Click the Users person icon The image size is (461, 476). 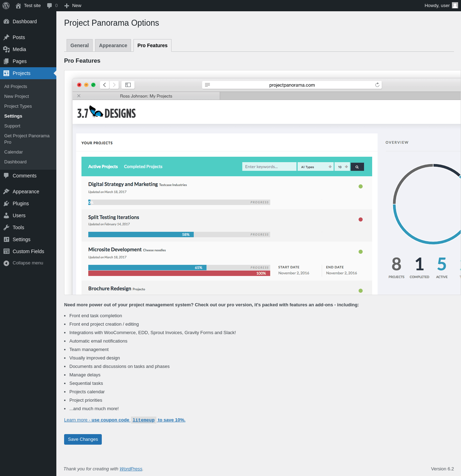(6, 215)
